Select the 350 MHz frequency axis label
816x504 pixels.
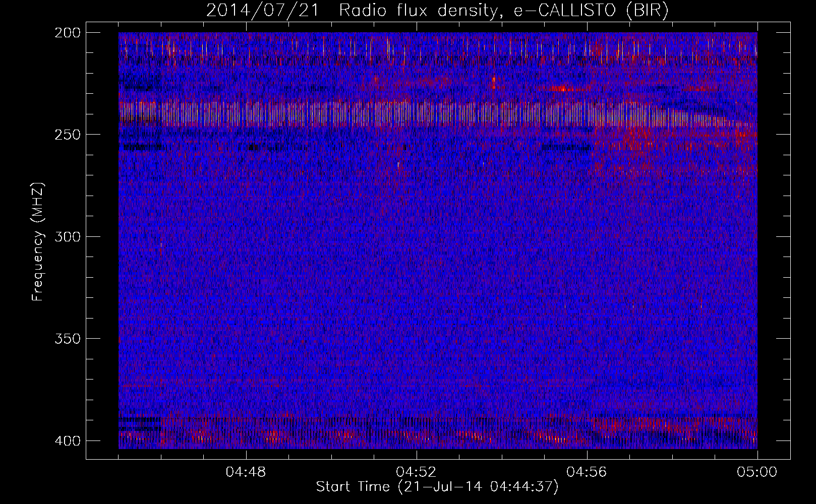pos(68,339)
